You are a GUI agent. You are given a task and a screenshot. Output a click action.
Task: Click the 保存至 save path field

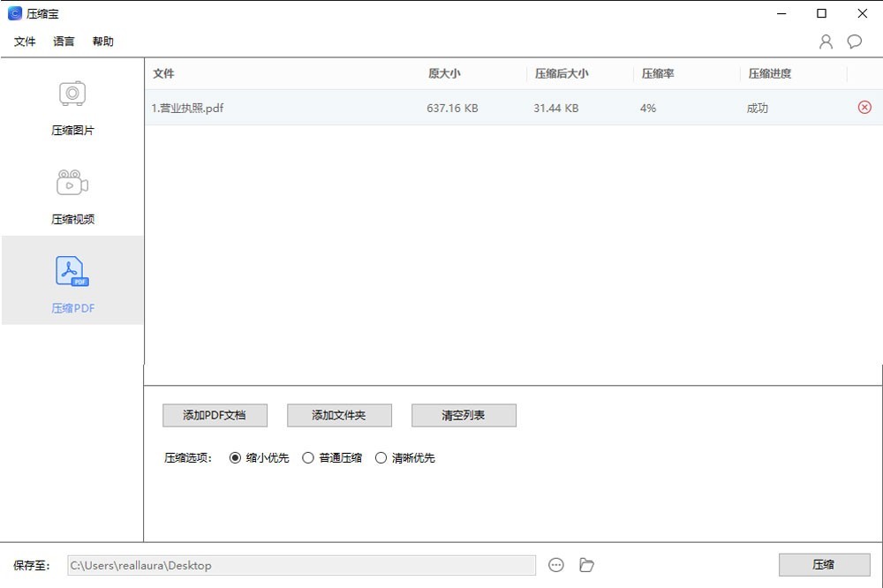(x=301, y=565)
